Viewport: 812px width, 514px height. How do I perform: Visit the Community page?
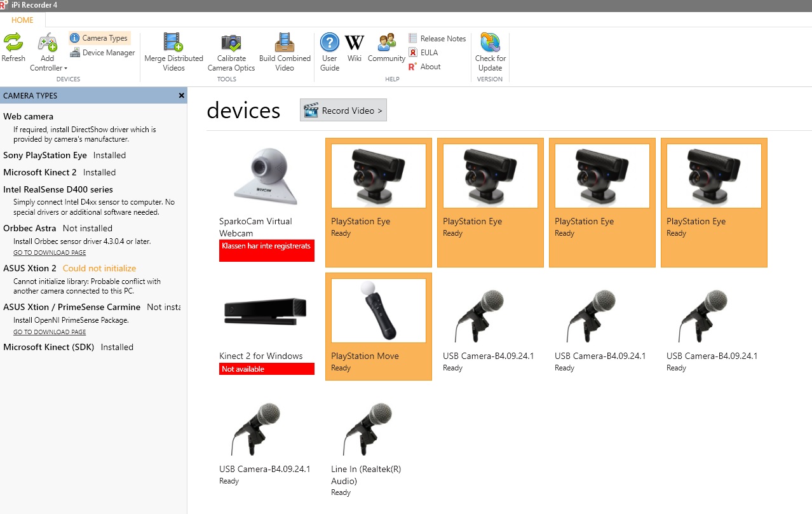(x=386, y=48)
